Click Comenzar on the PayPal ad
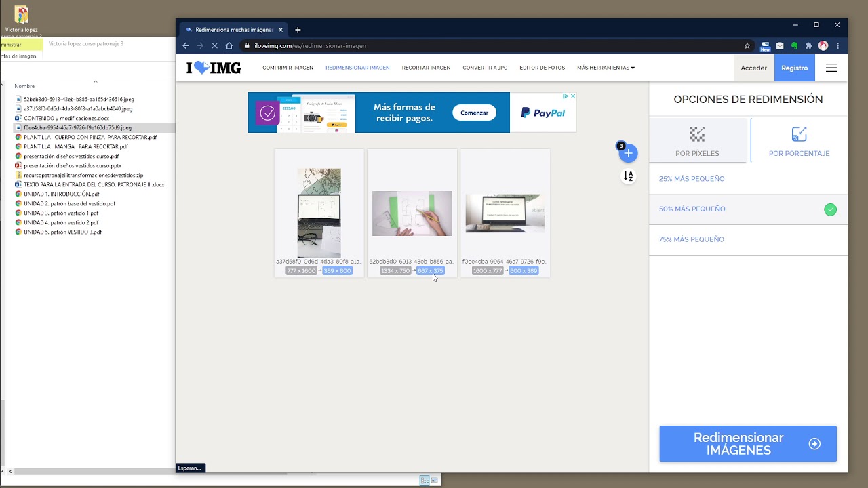Image resolution: width=868 pixels, height=488 pixels. (x=474, y=113)
